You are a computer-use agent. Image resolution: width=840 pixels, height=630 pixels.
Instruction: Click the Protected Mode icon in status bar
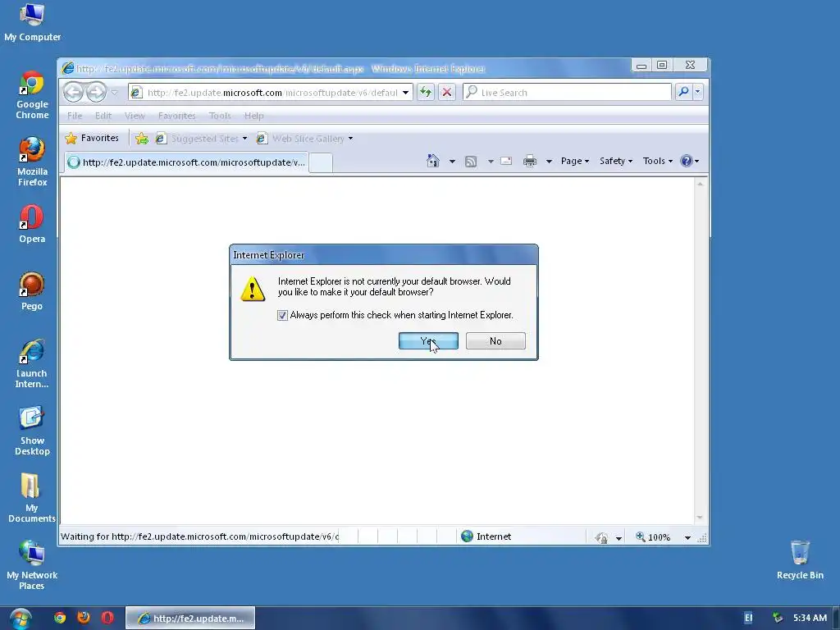pos(602,537)
